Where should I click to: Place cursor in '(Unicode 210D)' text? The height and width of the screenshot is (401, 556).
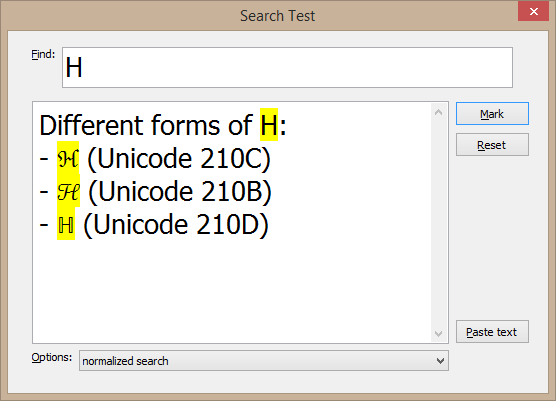click(176, 224)
